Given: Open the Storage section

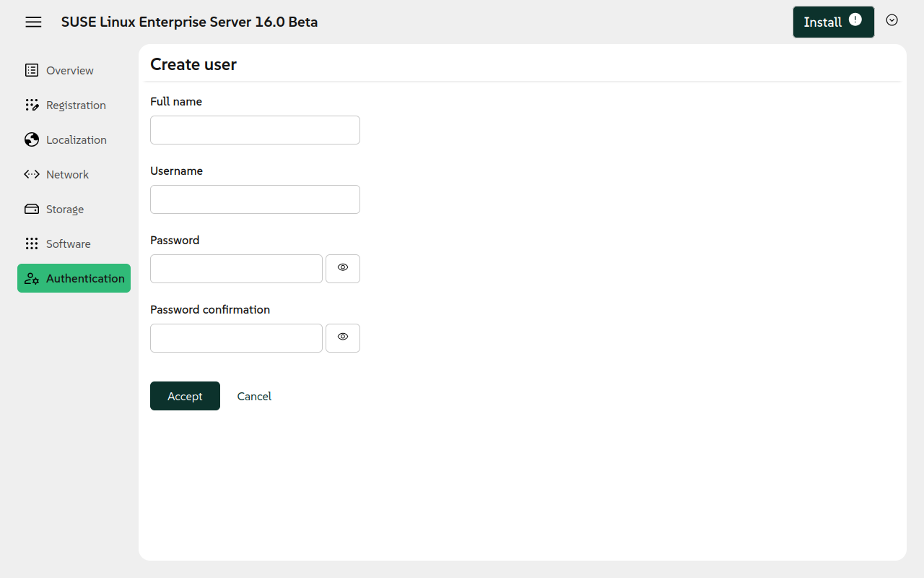Looking at the screenshot, I should [x=65, y=209].
